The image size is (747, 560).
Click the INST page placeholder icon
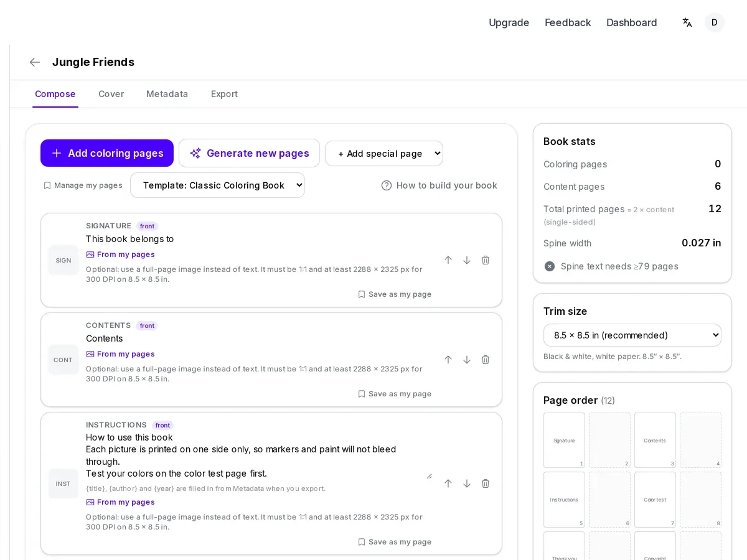(x=63, y=483)
